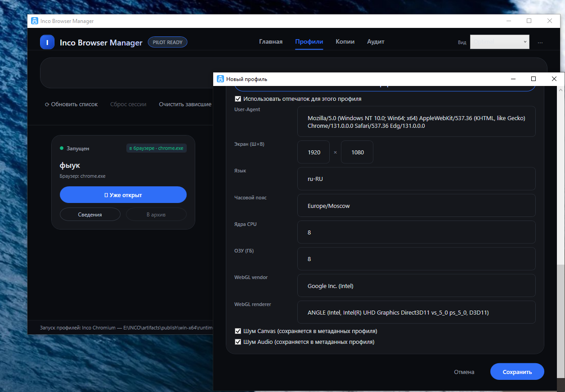This screenshot has width=565, height=392.
Task: Click the WebGL vendor field
Action: 417,286
